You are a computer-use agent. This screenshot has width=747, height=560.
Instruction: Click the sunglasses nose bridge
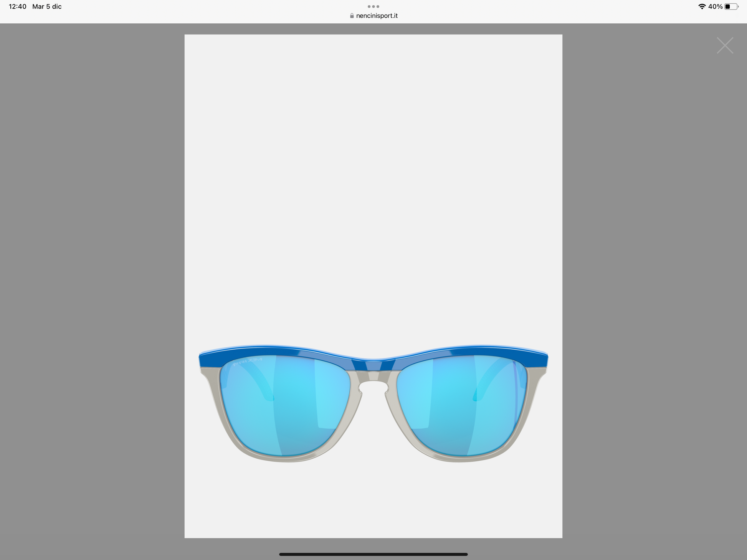pos(373,376)
